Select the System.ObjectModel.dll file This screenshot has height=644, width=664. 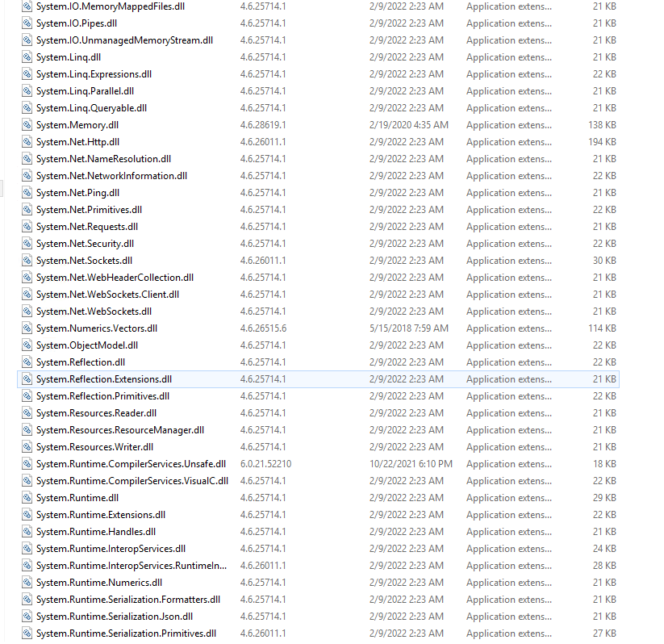point(84,345)
